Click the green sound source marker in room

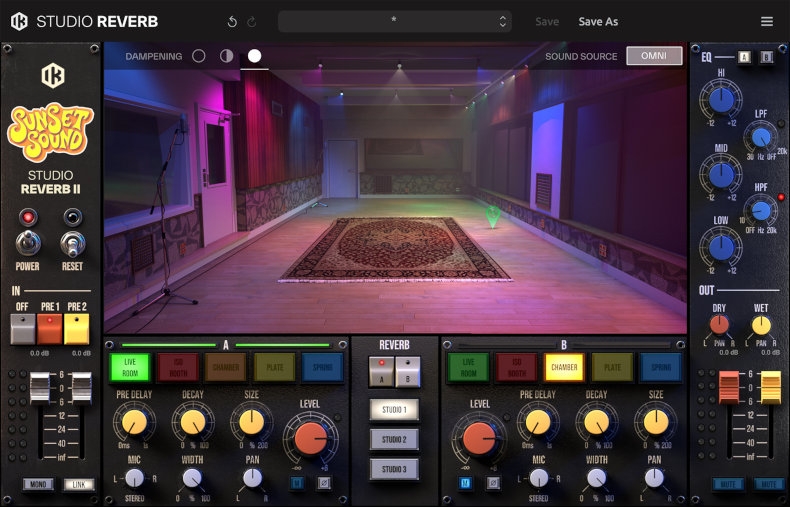click(x=492, y=214)
